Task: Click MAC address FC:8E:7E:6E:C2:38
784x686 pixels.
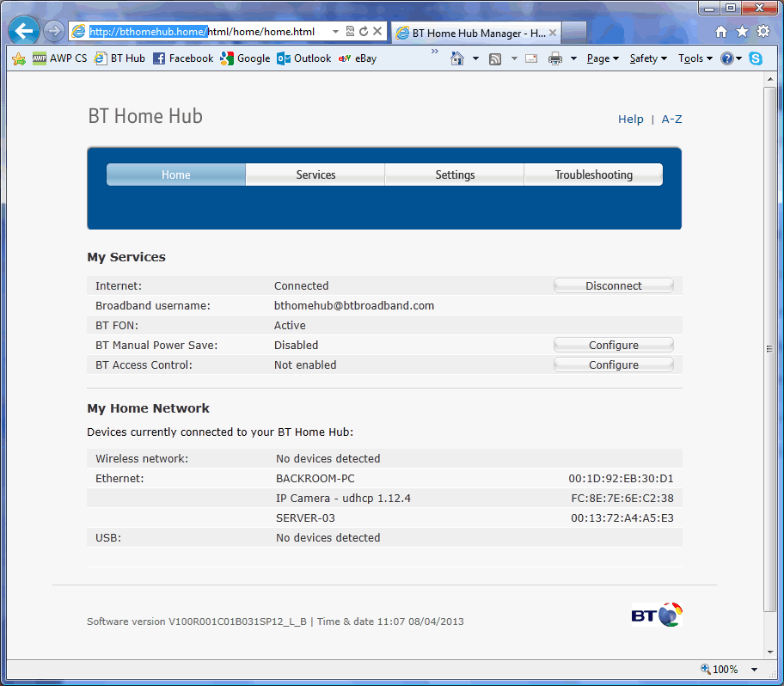Action: click(x=622, y=499)
